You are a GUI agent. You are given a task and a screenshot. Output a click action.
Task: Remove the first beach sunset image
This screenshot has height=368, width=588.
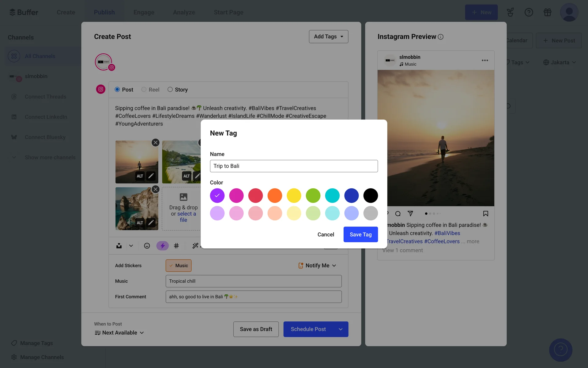(156, 143)
